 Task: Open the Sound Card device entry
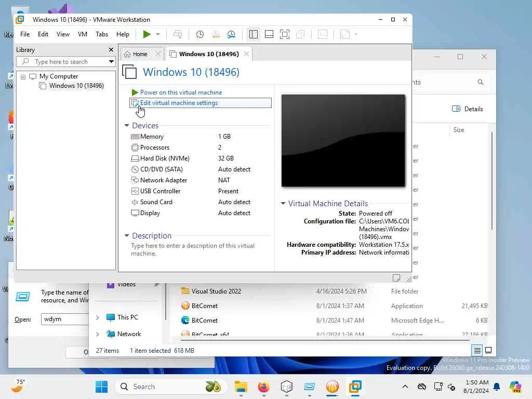click(x=156, y=202)
